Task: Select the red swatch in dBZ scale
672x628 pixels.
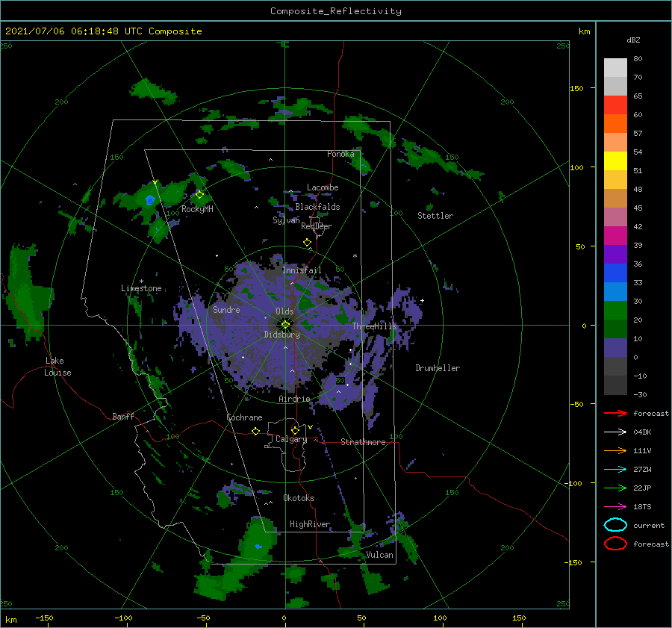Action: (x=615, y=105)
